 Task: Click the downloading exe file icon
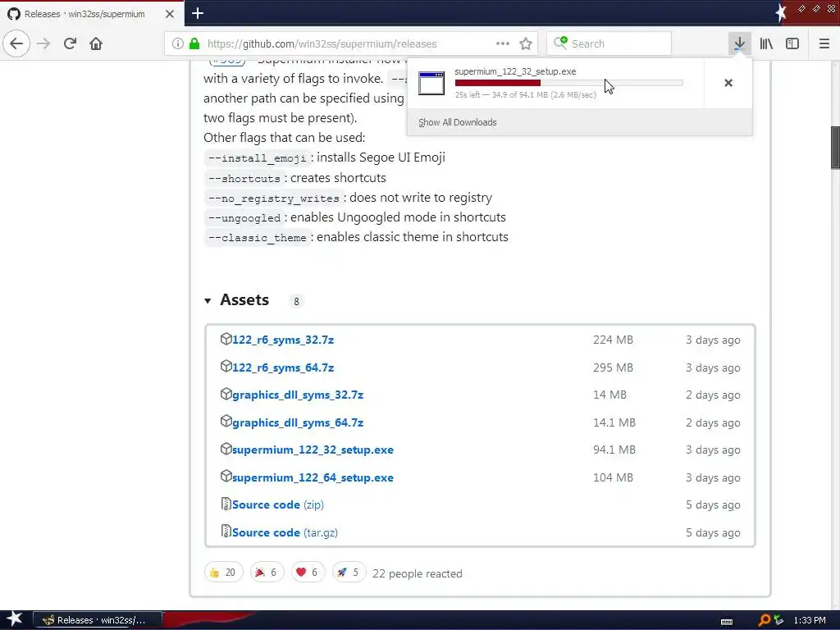pos(431,83)
